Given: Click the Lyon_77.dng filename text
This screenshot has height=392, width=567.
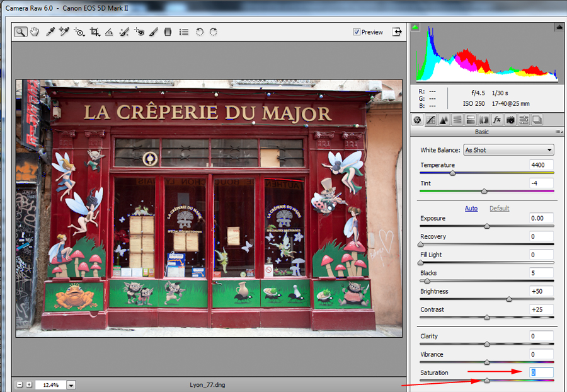Looking at the screenshot, I should click(207, 385).
